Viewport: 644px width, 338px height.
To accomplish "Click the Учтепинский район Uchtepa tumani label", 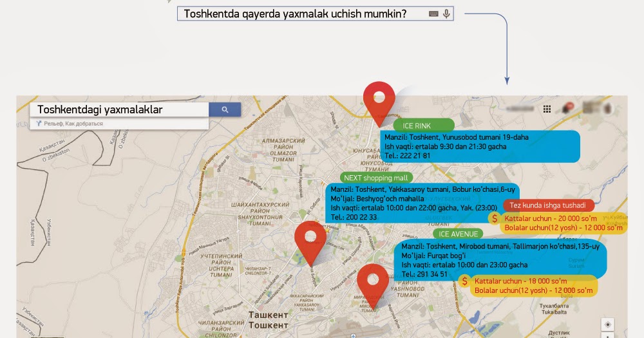I will click(221, 266).
